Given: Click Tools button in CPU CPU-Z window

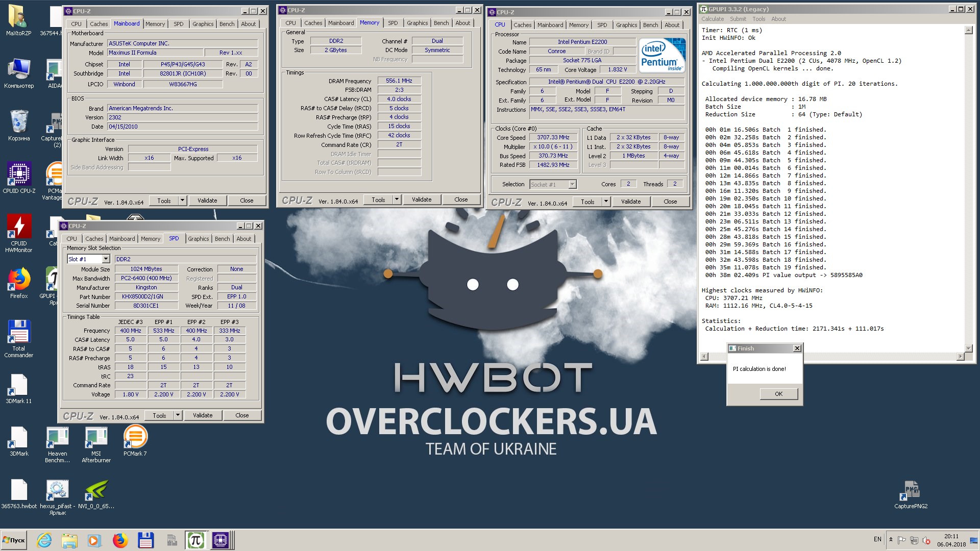Looking at the screenshot, I should coord(587,202).
